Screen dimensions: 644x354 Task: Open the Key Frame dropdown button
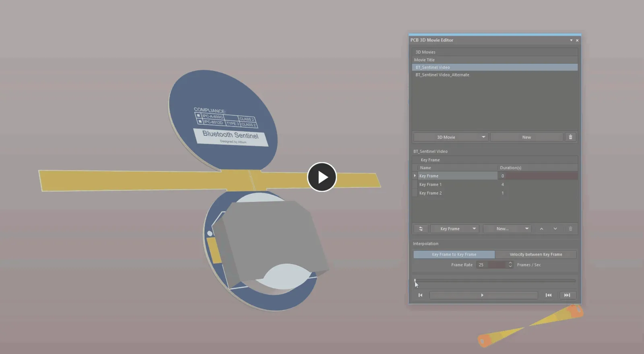(x=454, y=229)
